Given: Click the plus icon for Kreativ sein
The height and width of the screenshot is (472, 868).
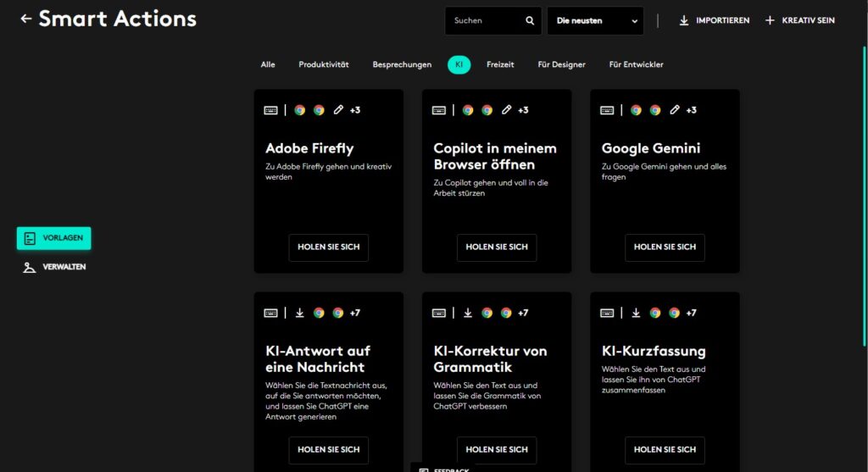Looking at the screenshot, I should coord(770,20).
